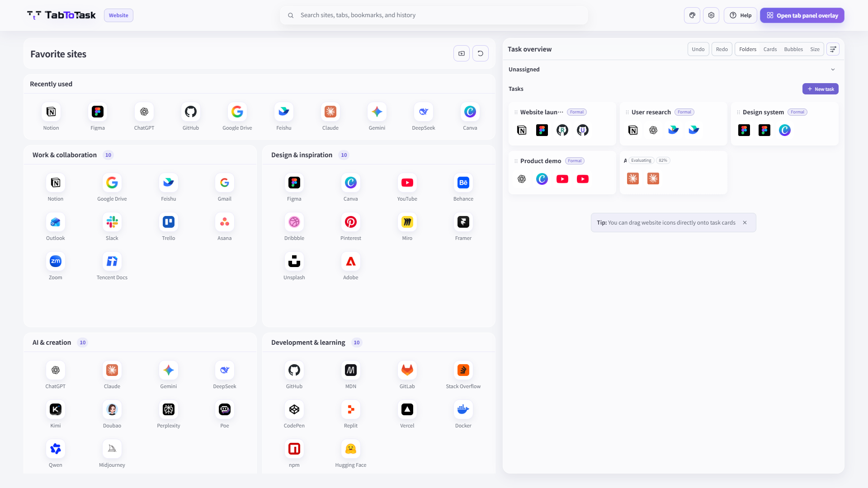The image size is (868, 488).
Task: Launch Outlook from Work & collaboration
Action: point(56,222)
